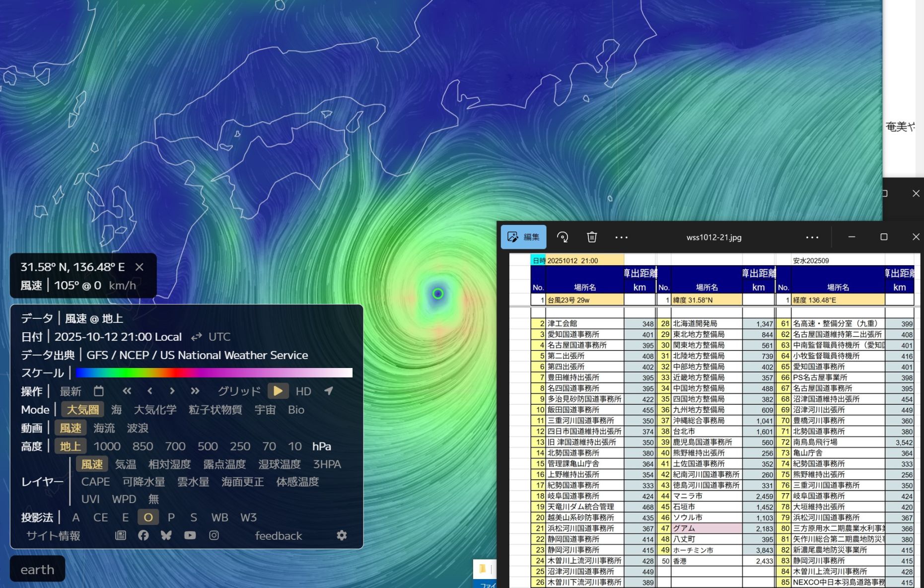The image size is (924, 588).
Task: Select 500 hPa height level
Action: 208,446
